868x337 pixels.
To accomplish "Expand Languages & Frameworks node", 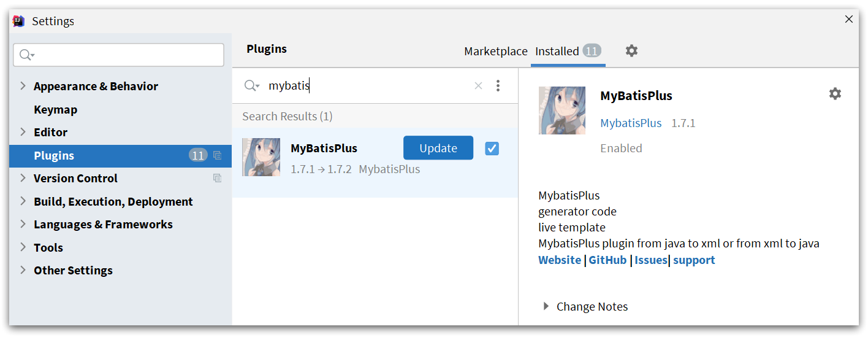I will coord(23,224).
